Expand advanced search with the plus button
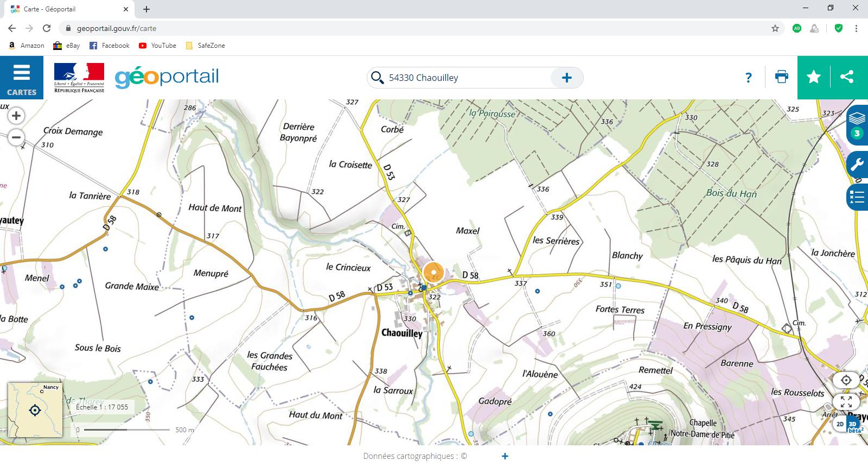868x467 pixels. (x=566, y=78)
